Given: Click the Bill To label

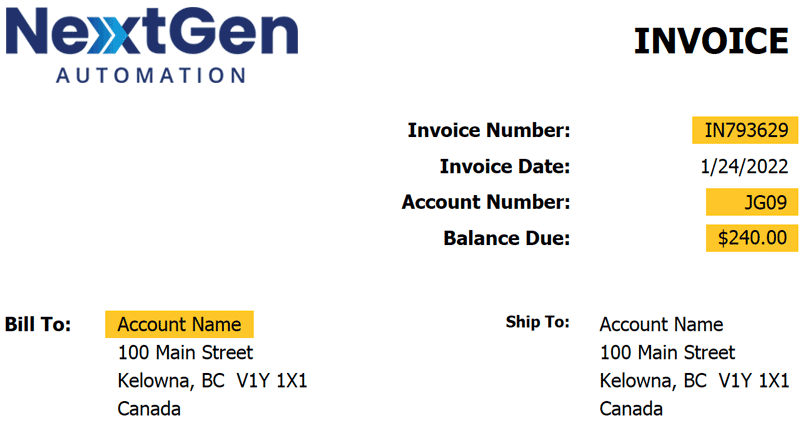Looking at the screenshot, I should coord(38,324).
